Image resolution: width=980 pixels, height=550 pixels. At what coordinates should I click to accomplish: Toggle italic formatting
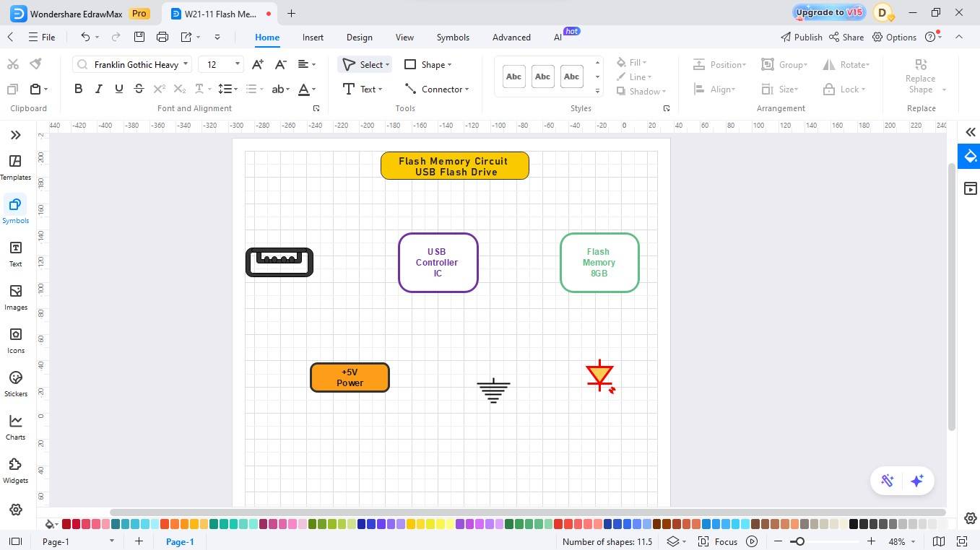98,89
